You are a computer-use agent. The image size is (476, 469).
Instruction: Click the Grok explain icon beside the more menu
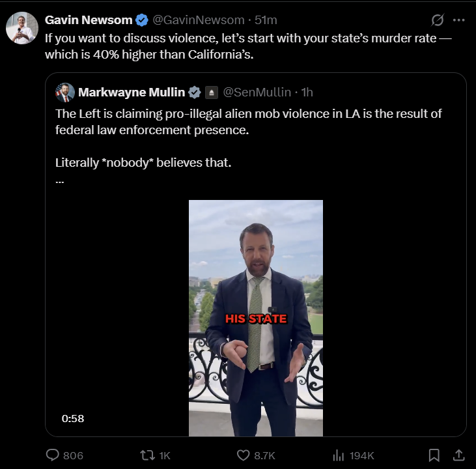(x=438, y=20)
